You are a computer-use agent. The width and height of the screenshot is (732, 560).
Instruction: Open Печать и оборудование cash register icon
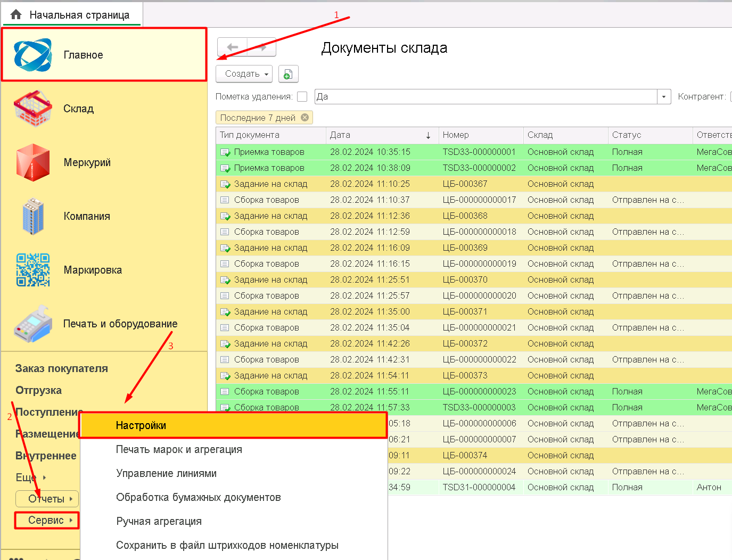33,324
